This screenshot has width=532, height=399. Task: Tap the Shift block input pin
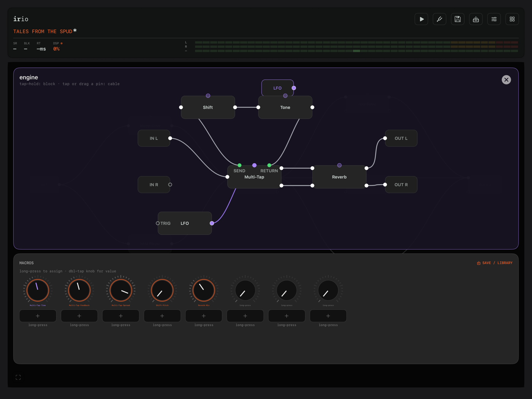coord(181,108)
